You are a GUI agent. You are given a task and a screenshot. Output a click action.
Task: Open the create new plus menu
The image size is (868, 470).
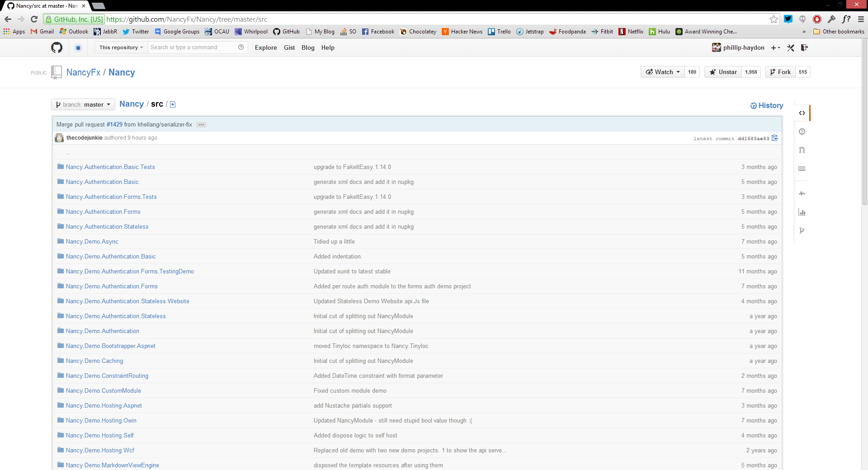(x=776, y=47)
